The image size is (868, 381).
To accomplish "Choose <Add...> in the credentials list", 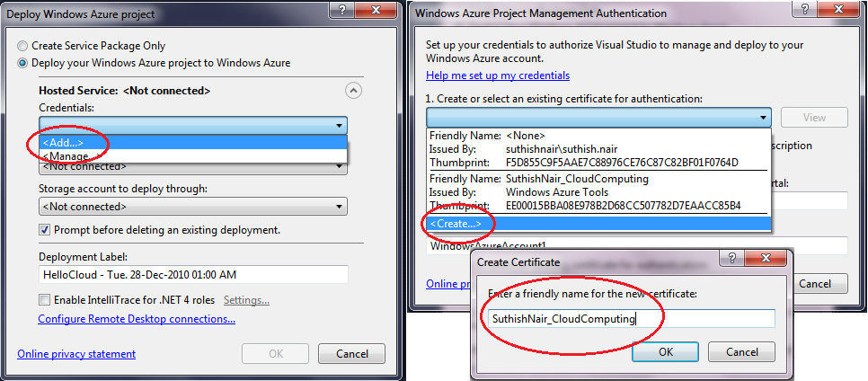I will tap(193, 143).
